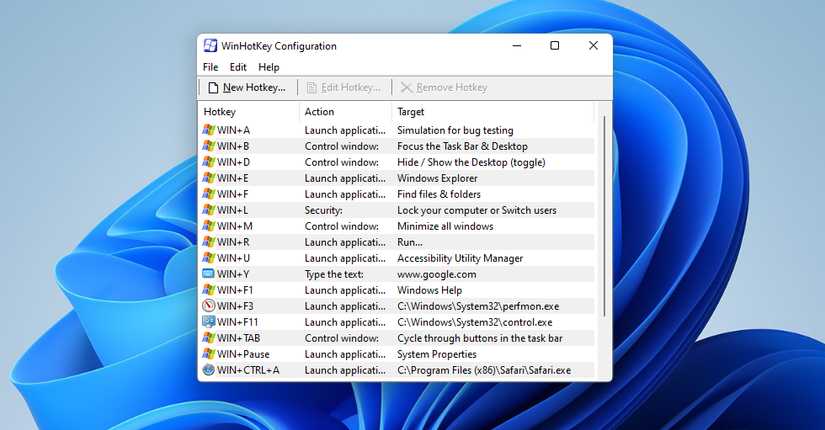825x430 pixels.
Task: Click the Windows flag icon beside WIN+B
Action: point(208,146)
